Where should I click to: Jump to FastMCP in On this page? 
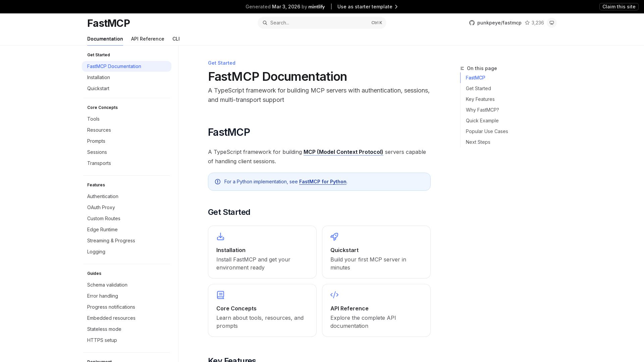(x=475, y=78)
